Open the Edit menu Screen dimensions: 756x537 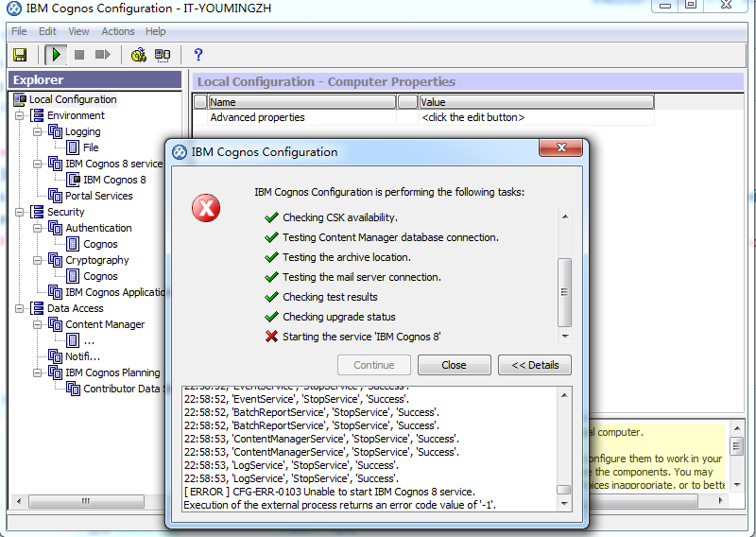(x=47, y=31)
